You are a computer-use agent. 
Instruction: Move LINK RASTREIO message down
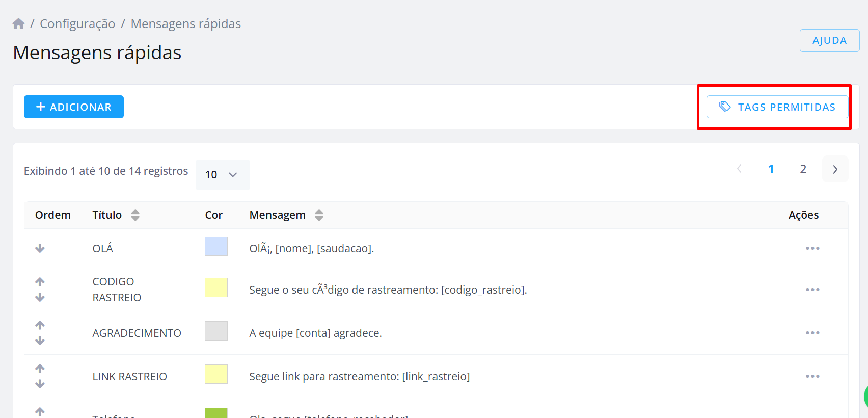pyautogui.click(x=40, y=384)
